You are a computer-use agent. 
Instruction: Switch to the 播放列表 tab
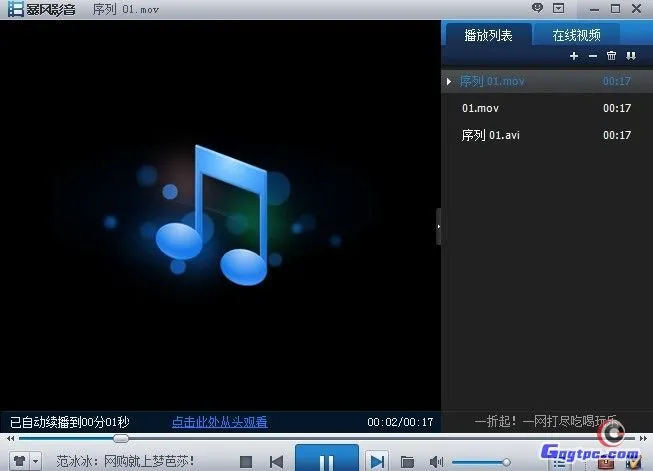488,35
